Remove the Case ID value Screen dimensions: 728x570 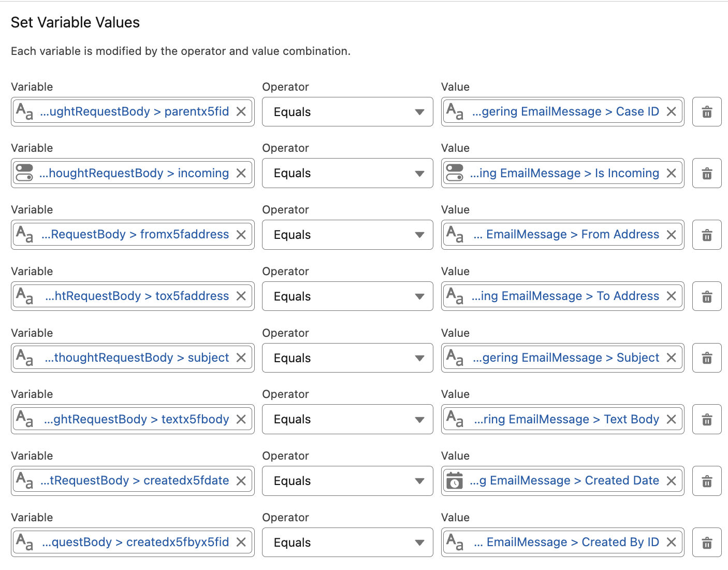671,112
